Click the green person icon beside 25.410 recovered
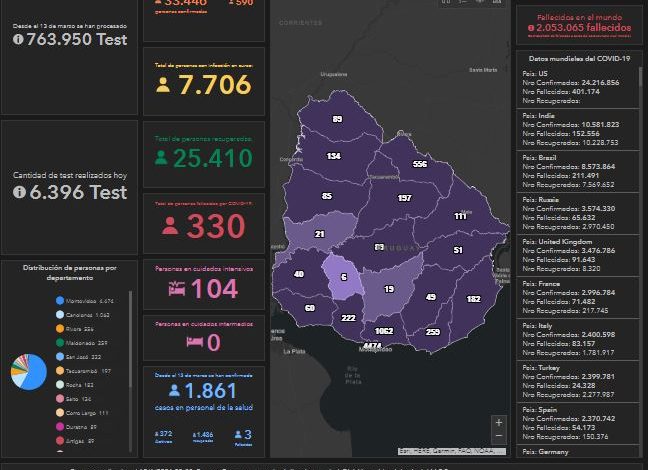The height and width of the screenshot is (470, 648). click(x=161, y=157)
